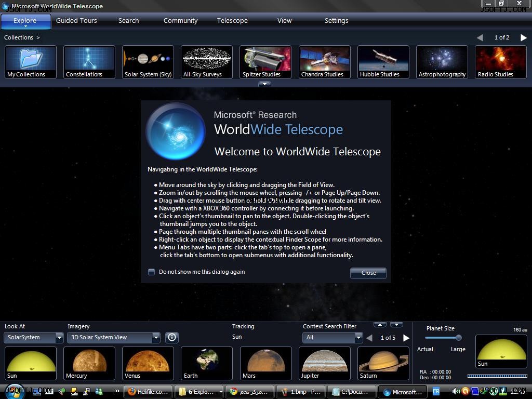
Task: Select the Saturn thumbnail
Action: (x=383, y=363)
